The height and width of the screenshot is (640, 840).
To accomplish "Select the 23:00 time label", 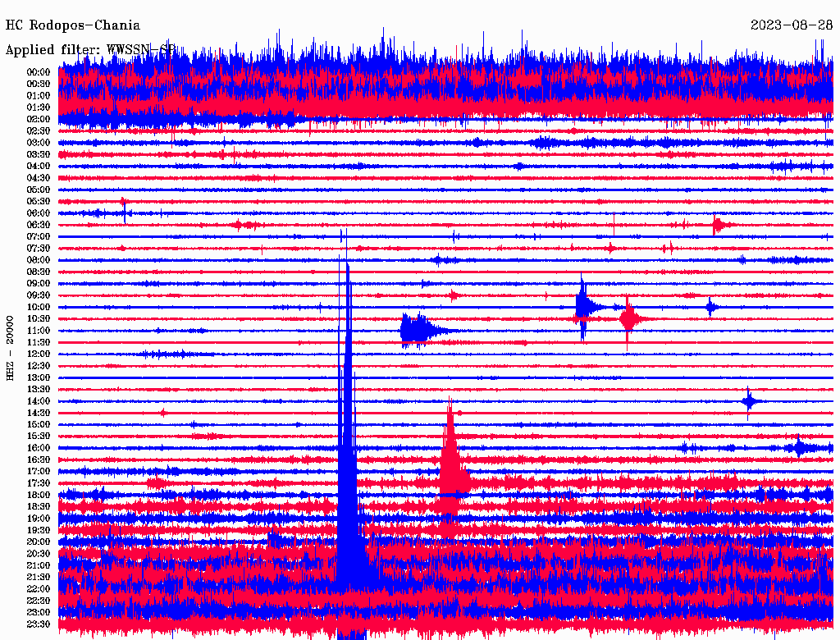I will click(39, 612).
